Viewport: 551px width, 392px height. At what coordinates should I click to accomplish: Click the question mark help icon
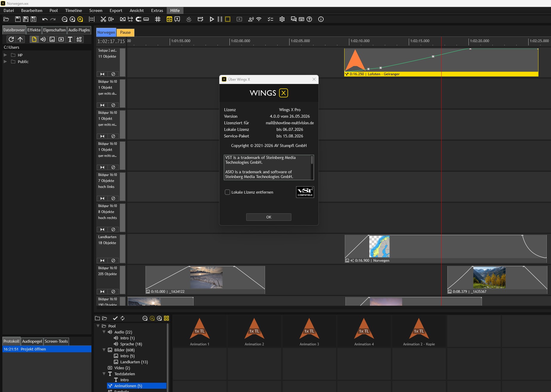pyautogui.click(x=310, y=19)
